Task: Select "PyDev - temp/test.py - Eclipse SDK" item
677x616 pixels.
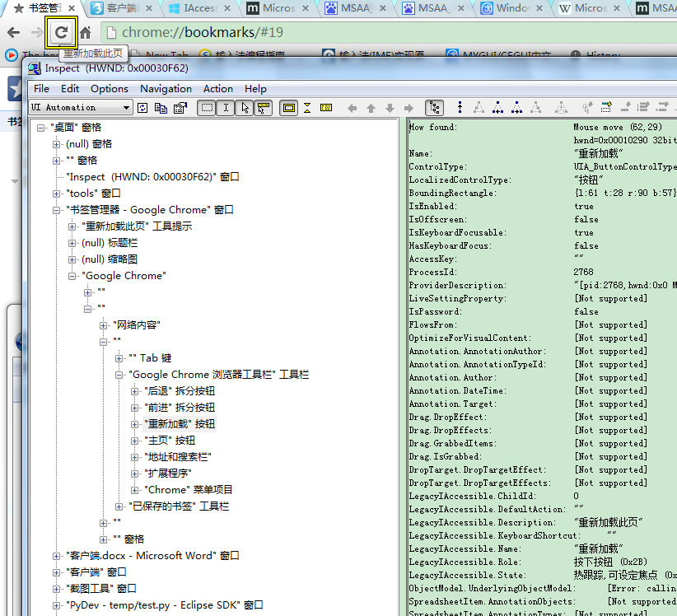Action: (164, 605)
